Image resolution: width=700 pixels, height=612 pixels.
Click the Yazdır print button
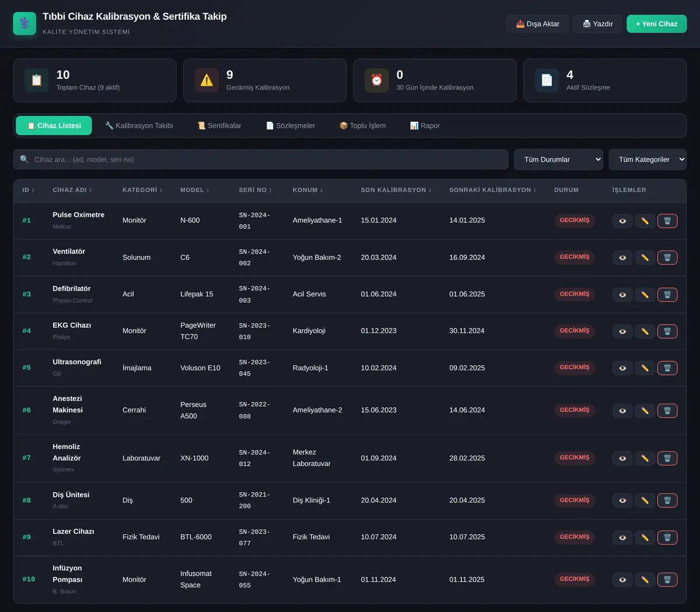pos(597,24)
